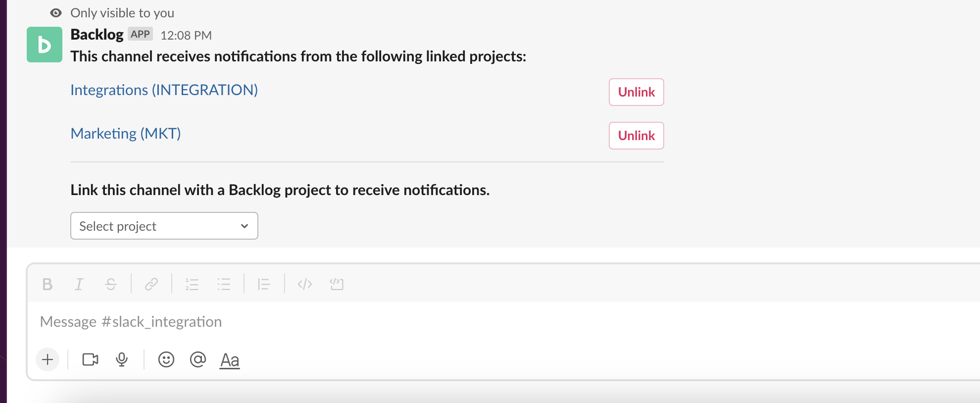Create a bulleted list
This screenshot has height=403, width=980.
coord(224,284)
